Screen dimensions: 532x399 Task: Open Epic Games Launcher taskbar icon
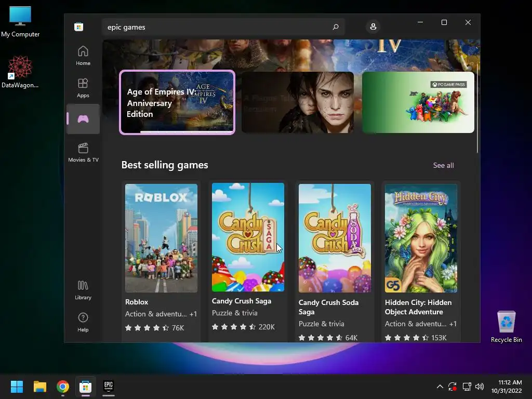tap(109, 386)
